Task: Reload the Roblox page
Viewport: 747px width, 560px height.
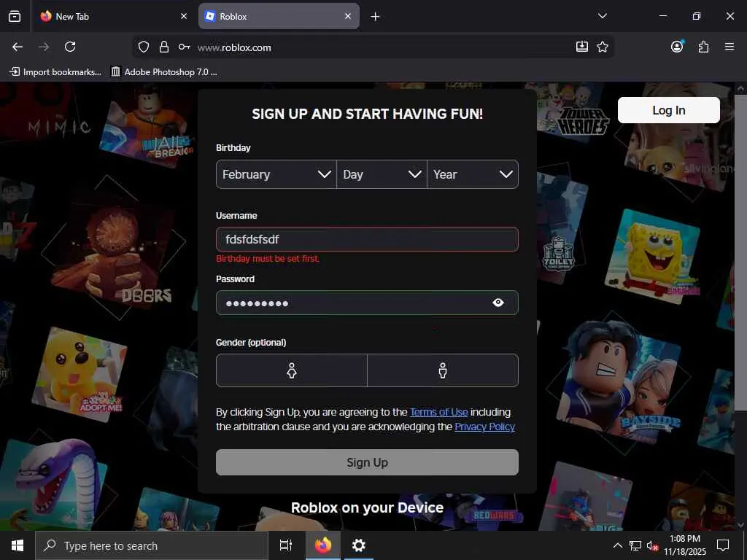Action: coord(70,47)
